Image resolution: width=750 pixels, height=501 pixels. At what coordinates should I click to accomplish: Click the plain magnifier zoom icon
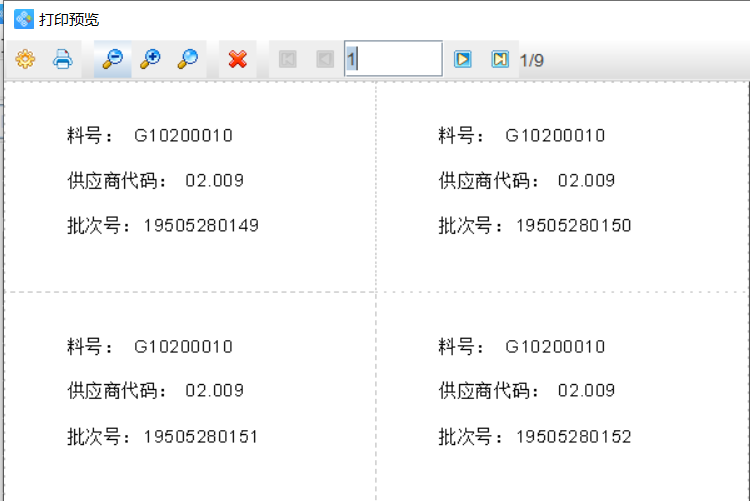[x=187, y=59]
